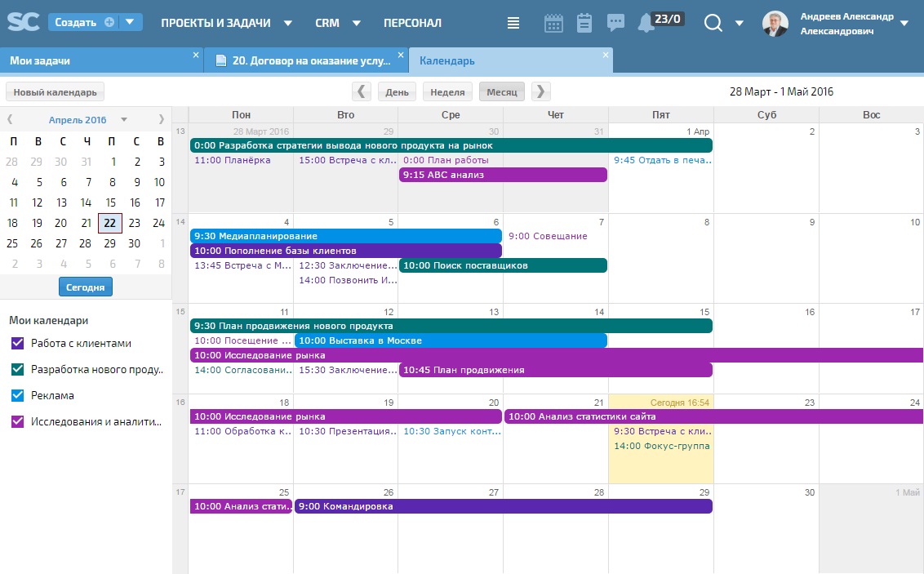
Task: Open the calendar icon in top bar
Action: (x=553, y=23)
